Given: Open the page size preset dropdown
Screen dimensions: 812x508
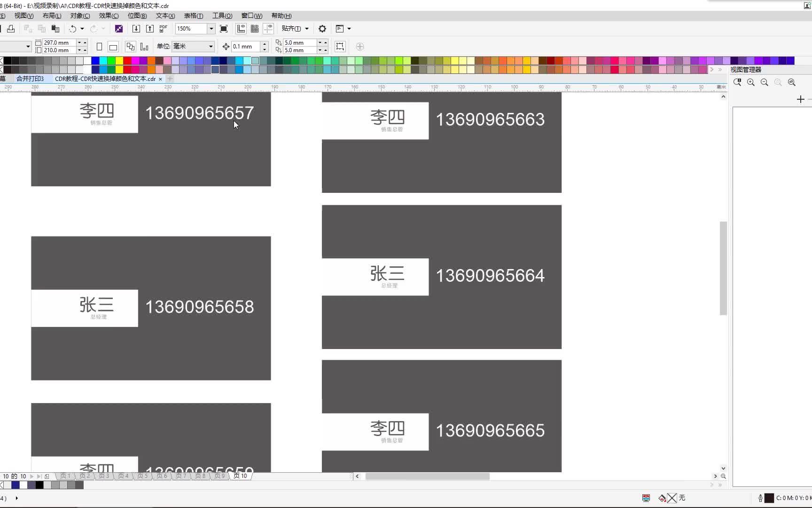Looking at the screenshot, I should pyautogui.click(x=28, y=46).
